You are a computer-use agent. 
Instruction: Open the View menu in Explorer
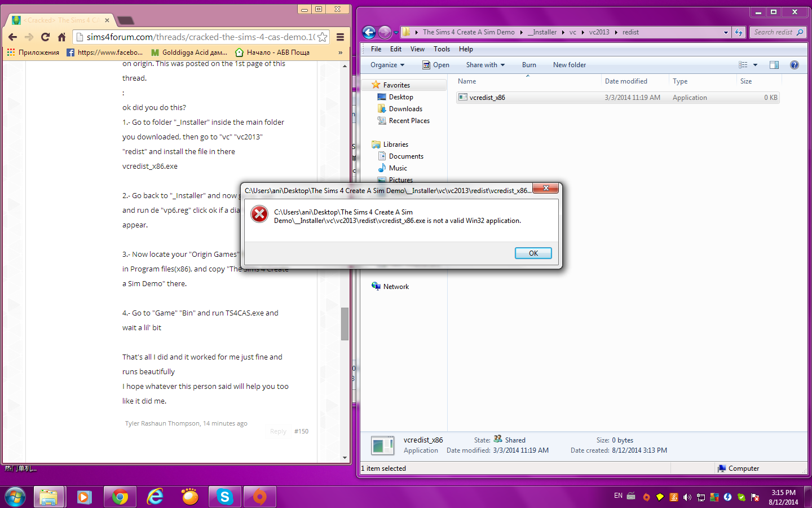417,49
